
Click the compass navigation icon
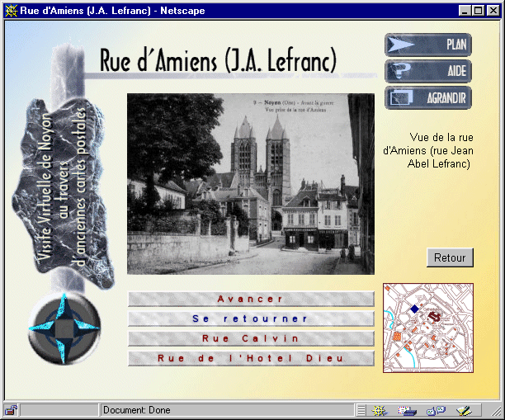point(64,328)
